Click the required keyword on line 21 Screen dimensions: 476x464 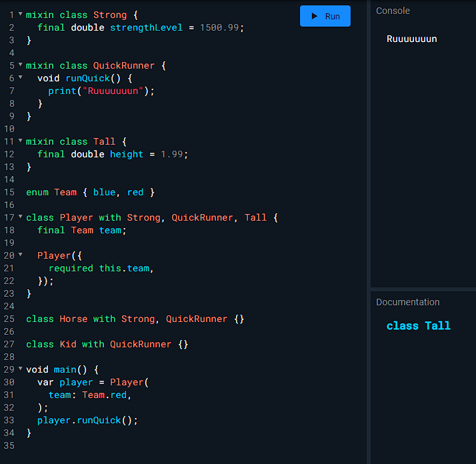pos(71,268)
